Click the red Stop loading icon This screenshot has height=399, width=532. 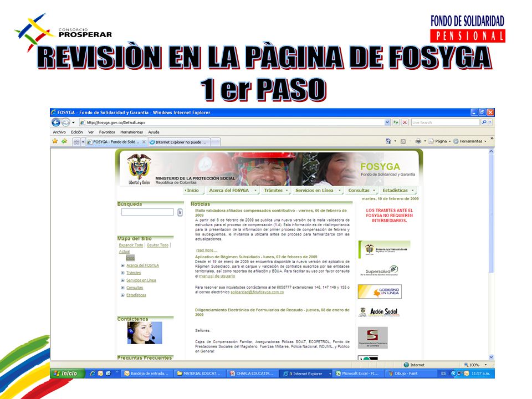click(405, 122)
